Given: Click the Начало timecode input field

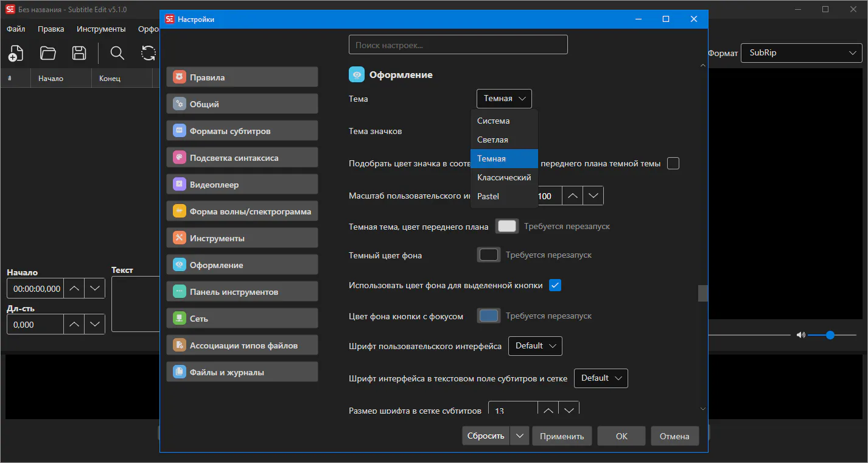Looking at the screenshot, I should [35, 289].
